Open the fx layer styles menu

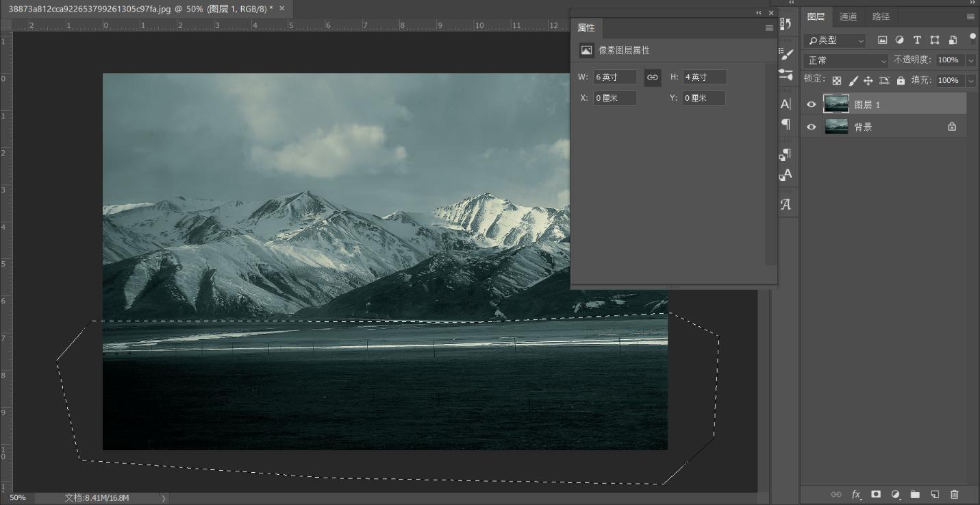tap(855, 494)
